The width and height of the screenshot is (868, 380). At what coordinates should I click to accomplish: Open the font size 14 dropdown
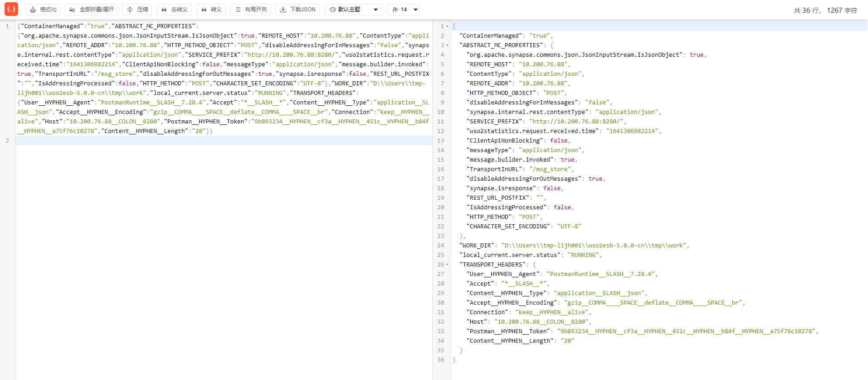(404, 10)
